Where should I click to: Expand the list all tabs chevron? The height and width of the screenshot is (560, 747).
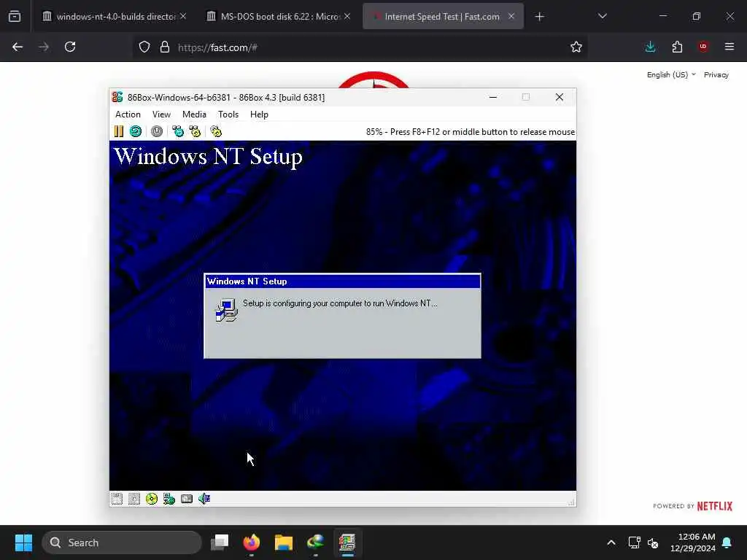point(602,16)
